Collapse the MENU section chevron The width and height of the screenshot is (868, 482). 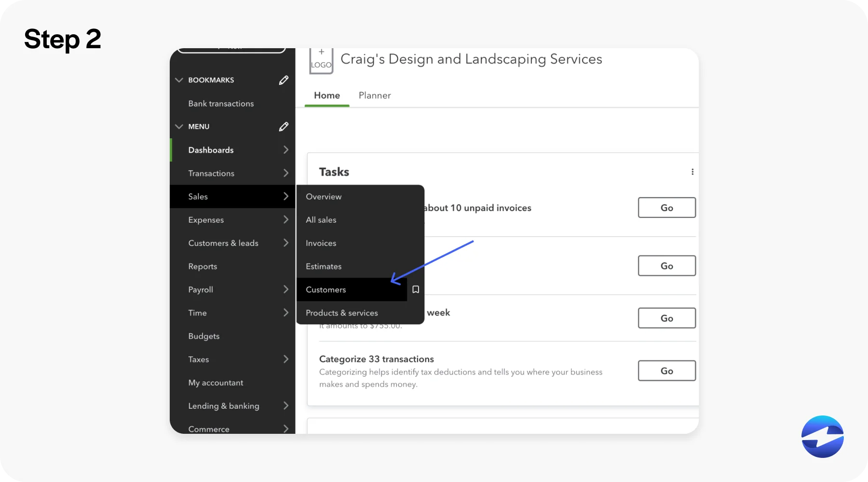pos(179,126)
